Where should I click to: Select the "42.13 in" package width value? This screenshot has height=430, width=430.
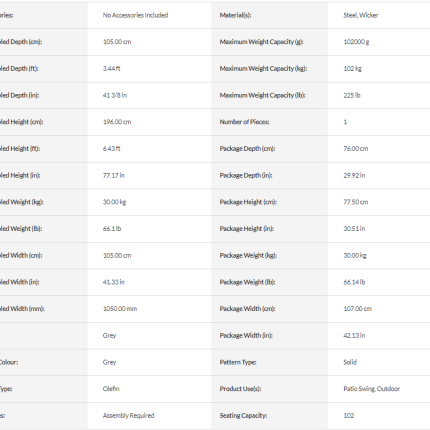pos(354,335)
